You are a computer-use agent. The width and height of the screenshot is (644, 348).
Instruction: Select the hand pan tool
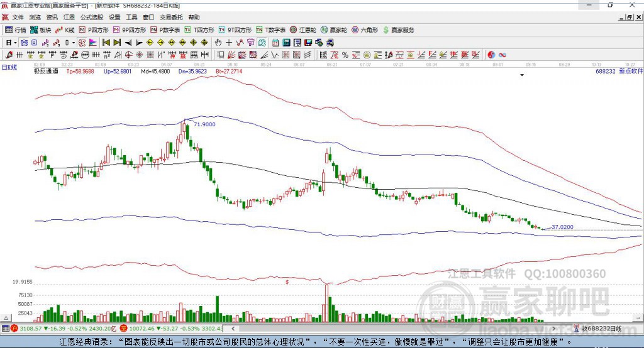click(218, 43)
